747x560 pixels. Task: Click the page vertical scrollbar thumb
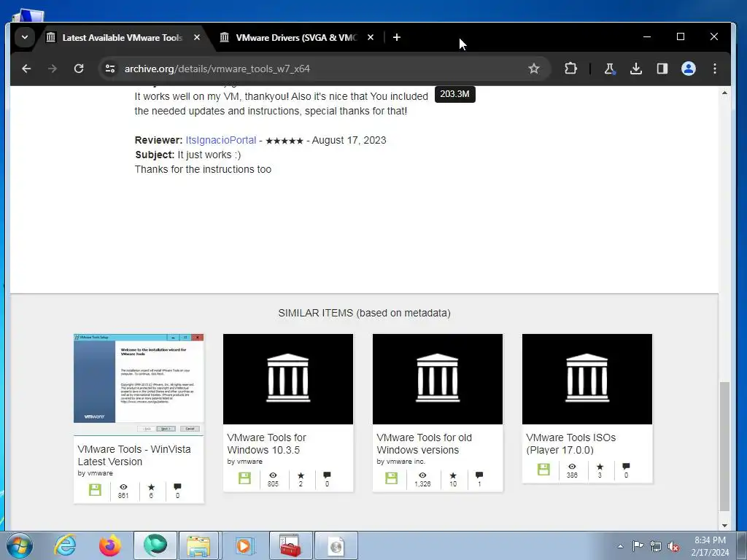click(x=724, y=446)
